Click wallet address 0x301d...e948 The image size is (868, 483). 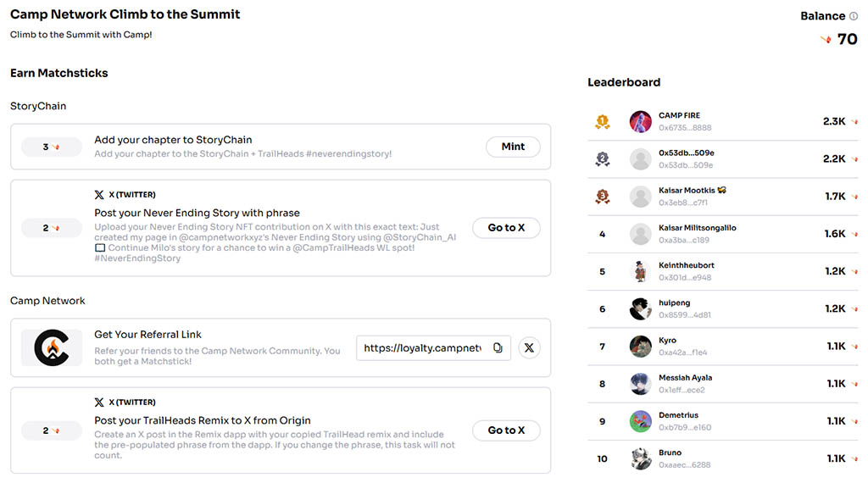point(685,278)
